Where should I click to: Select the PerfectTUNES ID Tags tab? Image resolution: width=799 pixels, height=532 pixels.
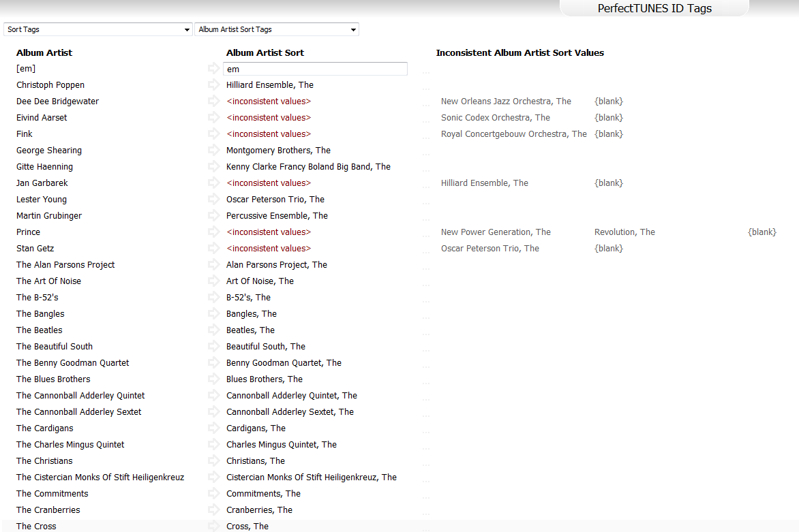654,8
